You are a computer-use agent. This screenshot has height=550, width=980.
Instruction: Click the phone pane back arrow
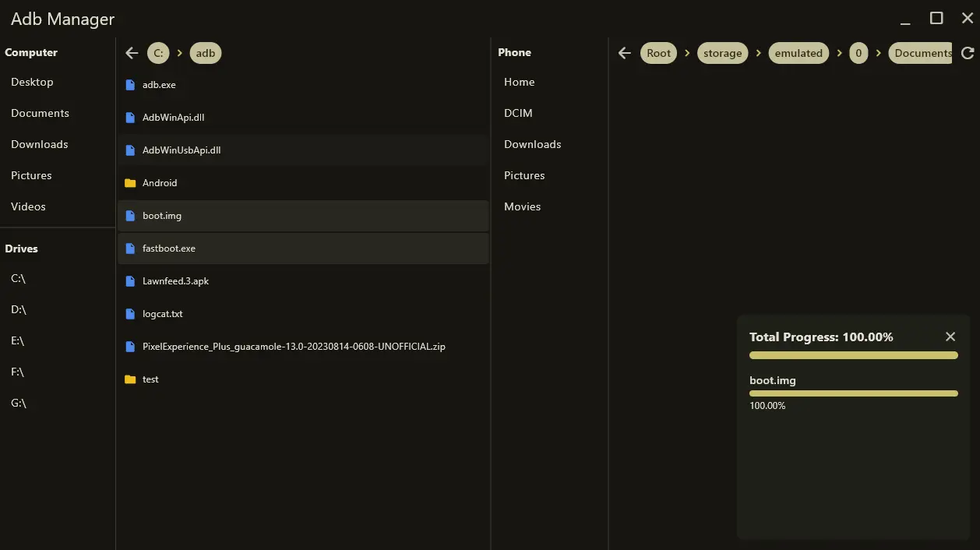[624, 53]
